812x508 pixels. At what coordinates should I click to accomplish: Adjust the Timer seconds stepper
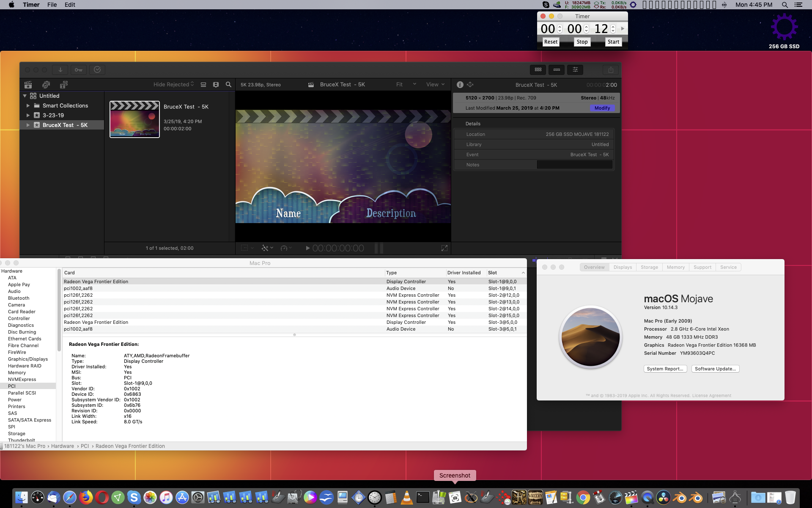pyautogui.click(x=613, y=29)
